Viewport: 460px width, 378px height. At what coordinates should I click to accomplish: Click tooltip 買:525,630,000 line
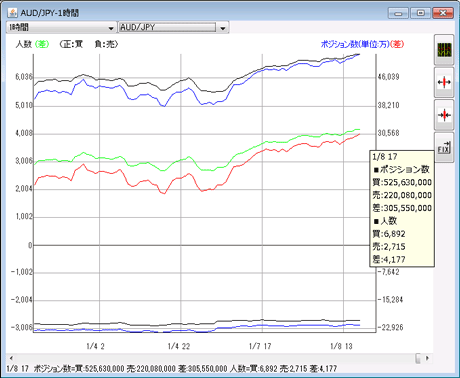[x=402, y=182]
